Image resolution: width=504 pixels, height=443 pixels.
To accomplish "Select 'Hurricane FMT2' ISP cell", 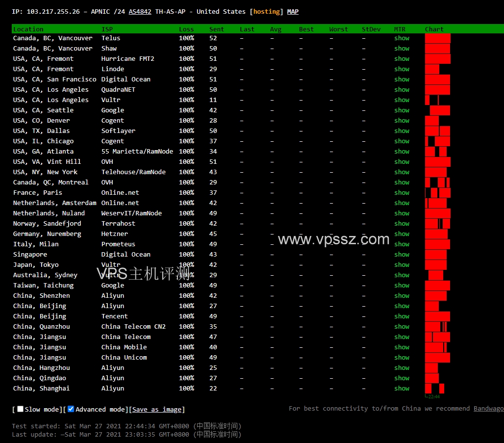I will coord(128,58).
